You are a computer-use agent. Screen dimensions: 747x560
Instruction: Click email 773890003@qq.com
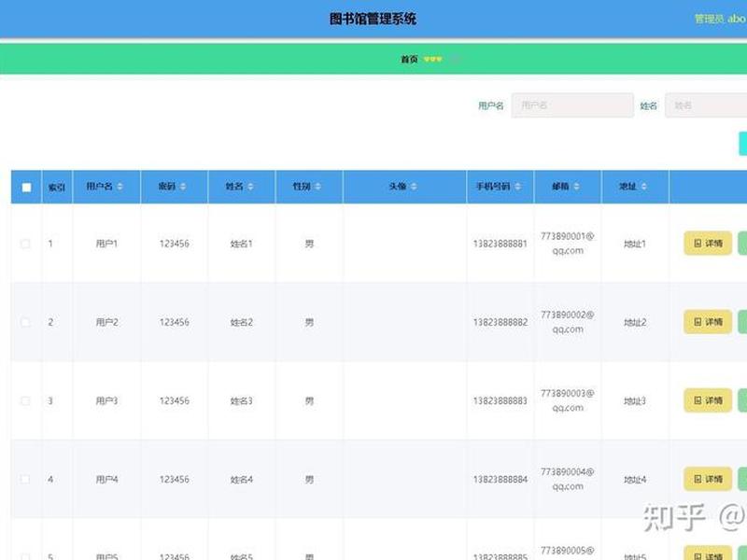tap(568, 400)
